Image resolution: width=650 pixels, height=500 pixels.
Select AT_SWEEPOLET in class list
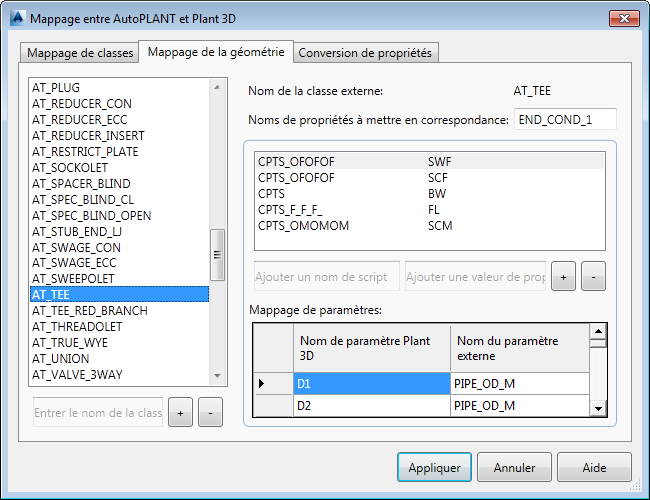pyautogui.click(x=119, y=279)
